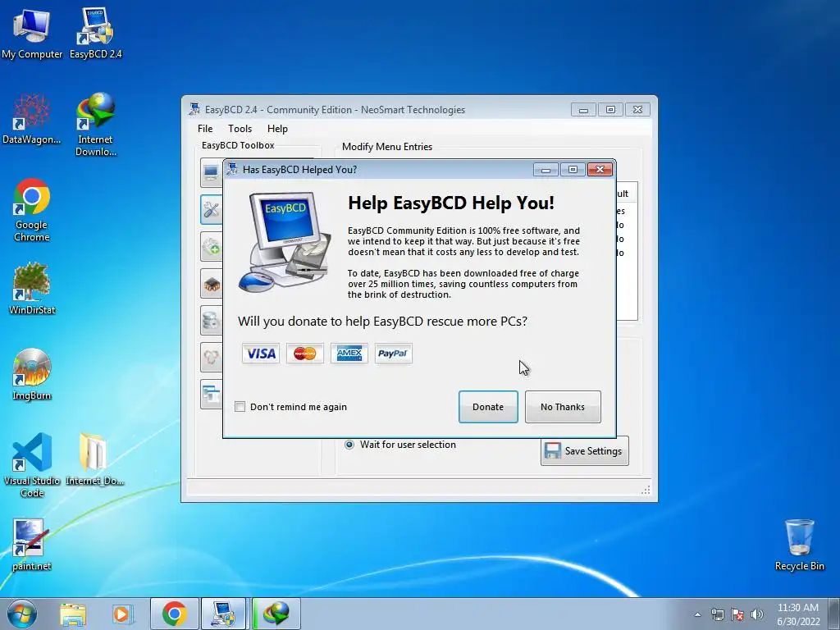Viewport: 840px width, 630px height.
Task: Select the Google Chrome desktop shortcut
Action: 32,210
